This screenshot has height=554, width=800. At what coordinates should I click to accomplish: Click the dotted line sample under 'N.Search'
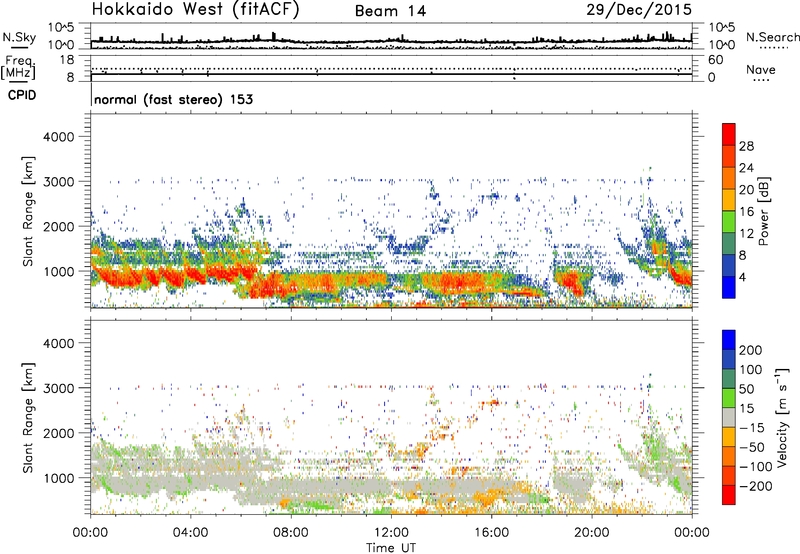[x=774, y=48]
